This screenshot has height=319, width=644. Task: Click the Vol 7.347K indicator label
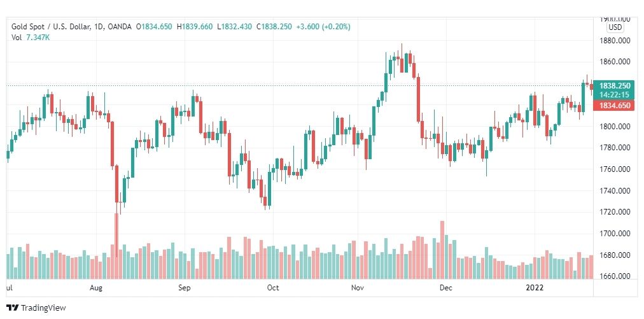click(x=31, y=38)
